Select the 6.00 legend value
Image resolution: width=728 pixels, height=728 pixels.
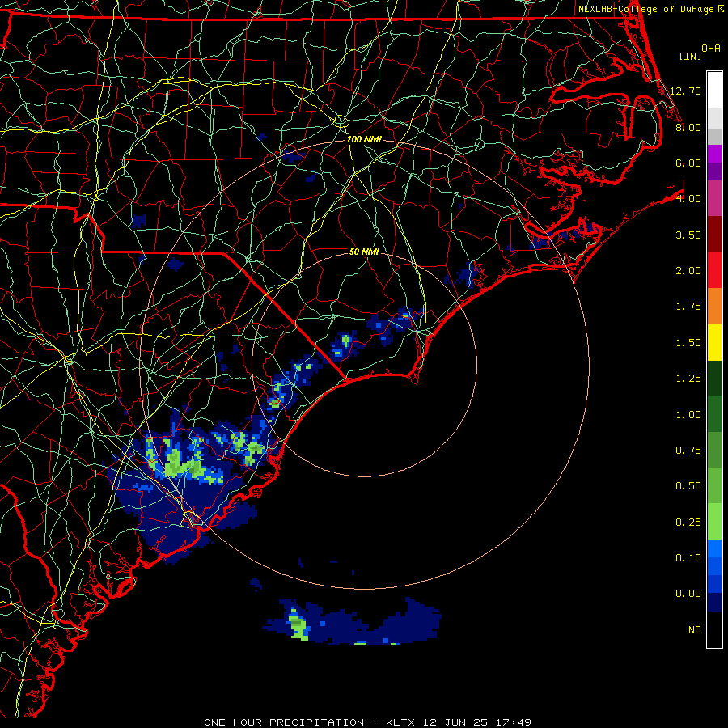pos(688,163)
